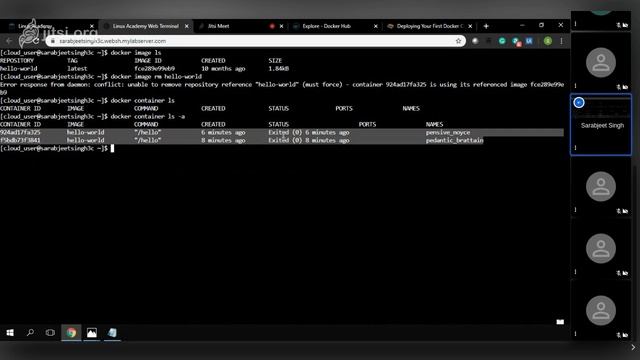Open the green Grammarly extension icon

502,41
